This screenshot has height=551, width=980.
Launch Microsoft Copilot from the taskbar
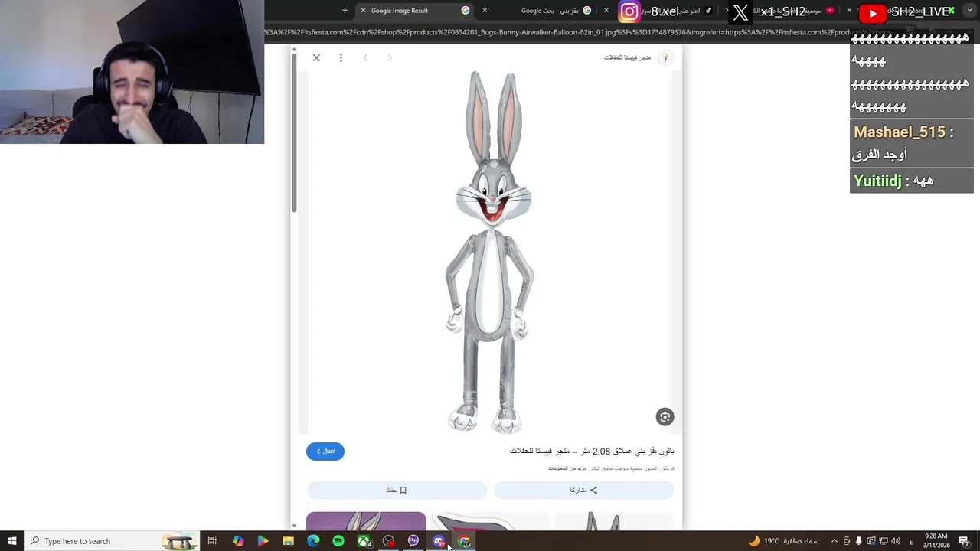238,541
